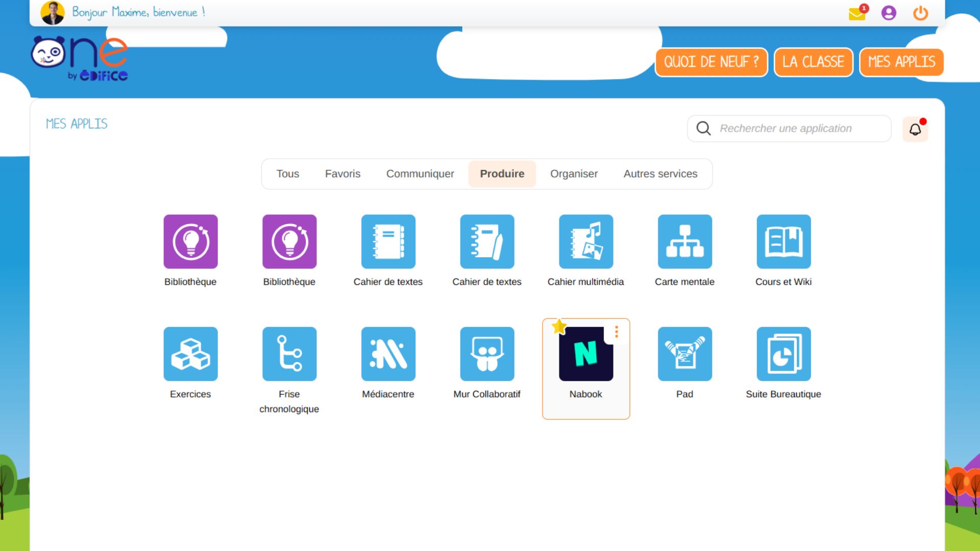Open the Mur Collaboratif app
Viewport: 980px width, 551px height.
point(487,354)
